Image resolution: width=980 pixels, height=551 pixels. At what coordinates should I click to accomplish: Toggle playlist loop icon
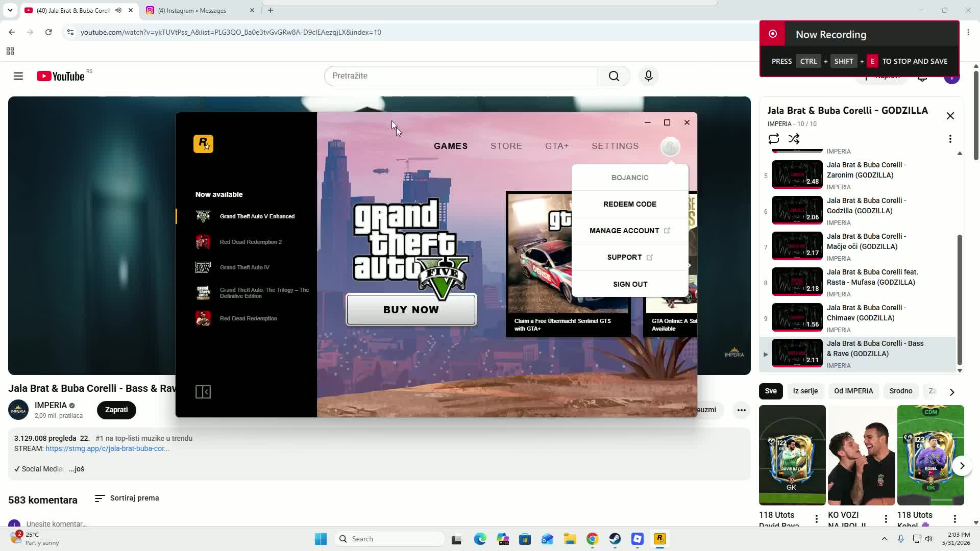(x=773, y=139)
